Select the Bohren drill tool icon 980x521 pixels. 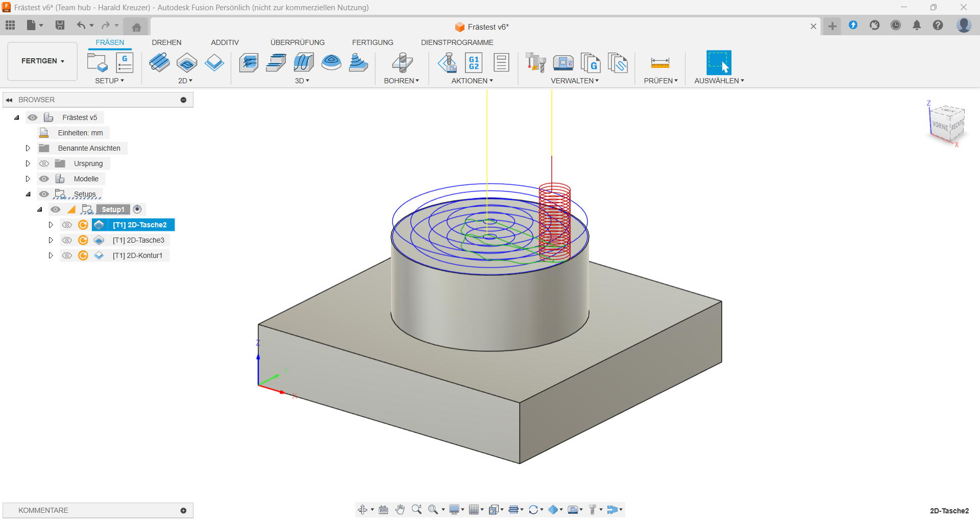click(402, 63)
